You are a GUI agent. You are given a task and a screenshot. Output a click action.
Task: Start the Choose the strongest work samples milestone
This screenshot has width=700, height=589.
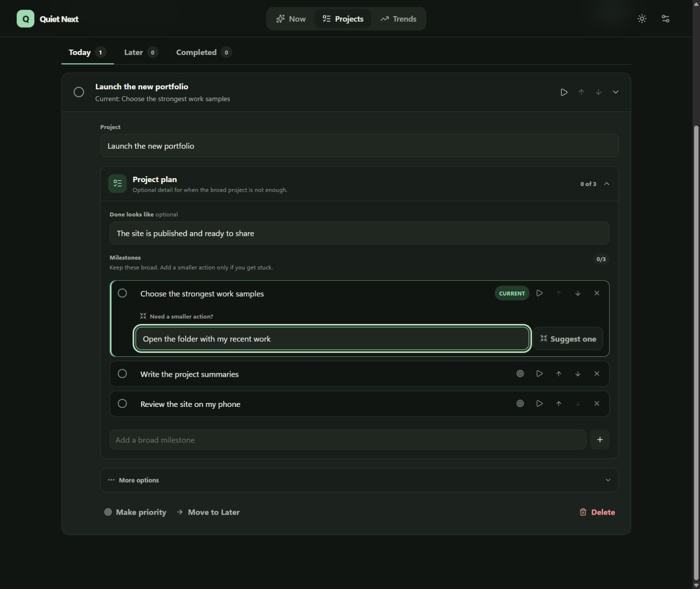540,293
